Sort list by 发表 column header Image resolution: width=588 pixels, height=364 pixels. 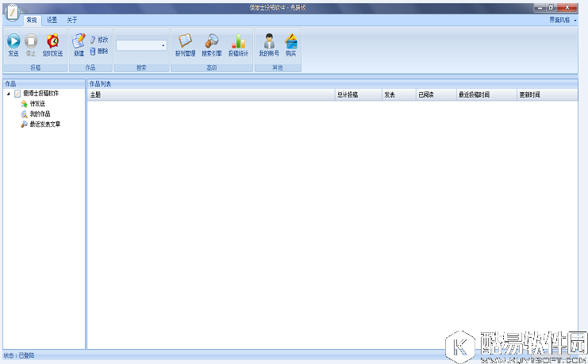(x=399, y=95)
